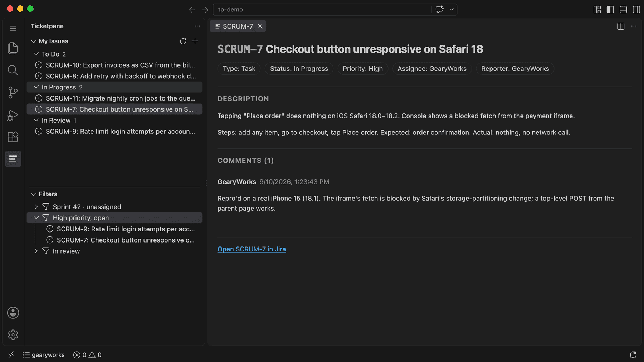The width and height of the screenshot is (644, 362).
Task: Split the editor right
Action: tap(621, 26)
